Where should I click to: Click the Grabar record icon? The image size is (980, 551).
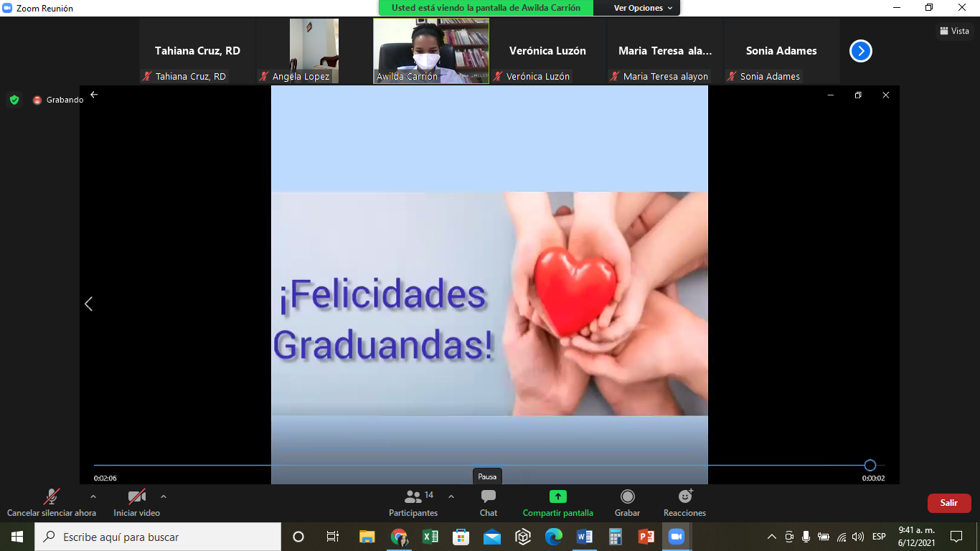point(627,496)
